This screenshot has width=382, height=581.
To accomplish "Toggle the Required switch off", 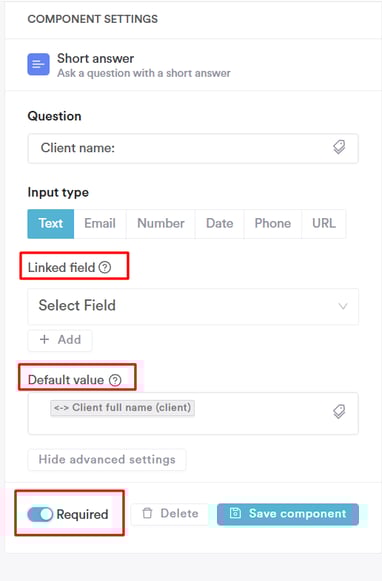I will point(40,514).
